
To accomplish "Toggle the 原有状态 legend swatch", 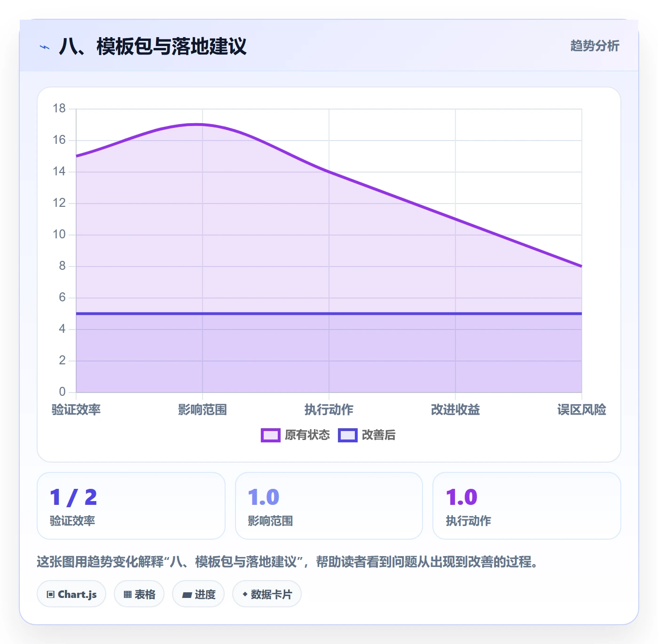I will pyautogui.click(x=270, y=435).
